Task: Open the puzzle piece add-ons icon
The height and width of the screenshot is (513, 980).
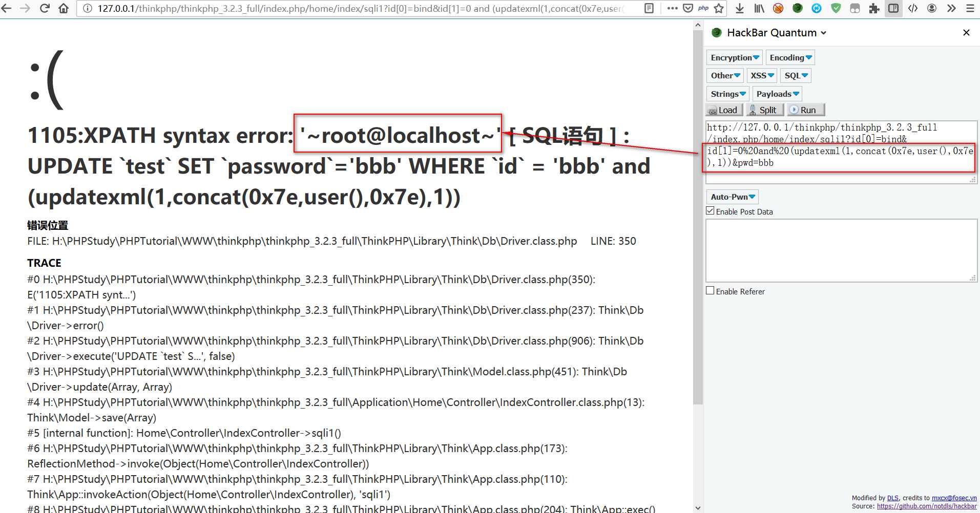Action: (874, 8)
